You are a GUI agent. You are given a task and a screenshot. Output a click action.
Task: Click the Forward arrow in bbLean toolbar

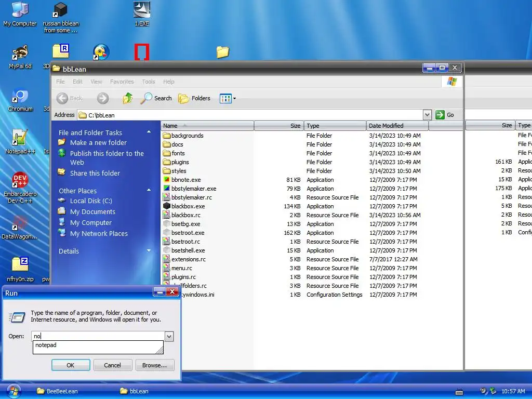[103, 98]
